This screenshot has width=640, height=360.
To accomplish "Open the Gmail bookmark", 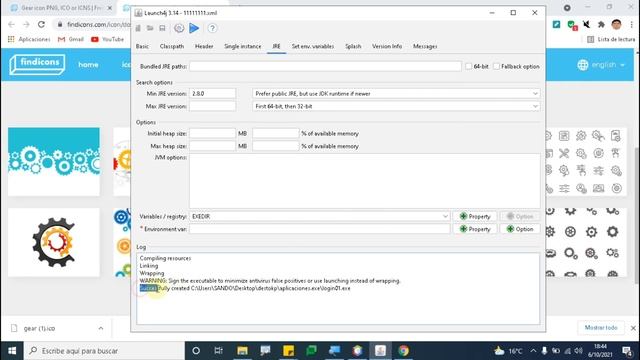I will coord(71,39).
